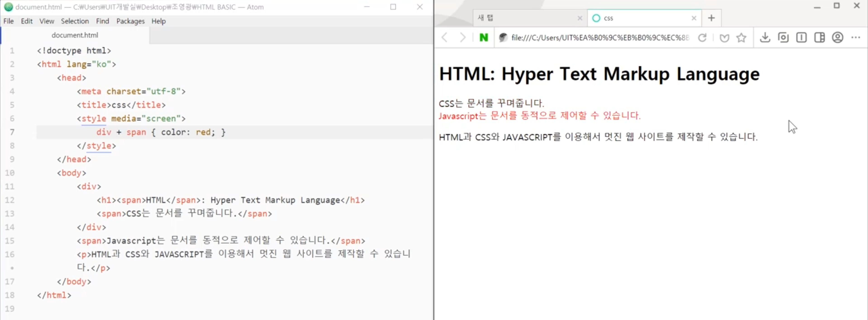Image resolution: width=868 pixels, height=320 pixels.
Task: Click the pocket-shaped icon beside the star
Action: click(724, 37)
